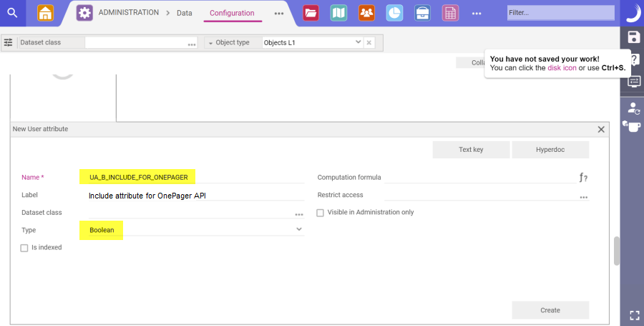Show more modules via white ellipsis
Screen dimensions: 644x326
coord(477,14)
